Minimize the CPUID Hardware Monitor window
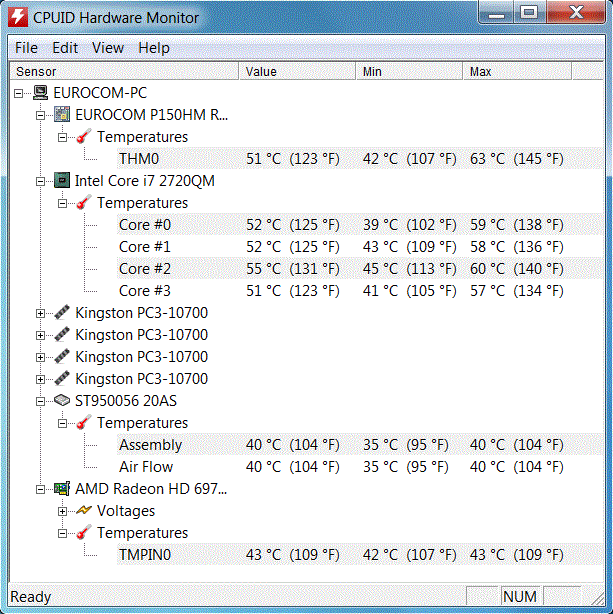This screenshot has width=613, height=614. coord(496,13)
